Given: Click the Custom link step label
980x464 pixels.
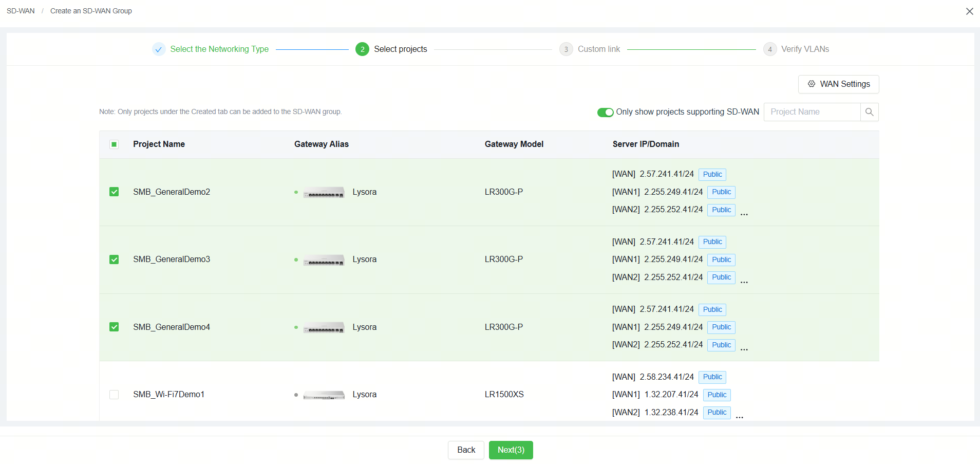Looking at the screenshot, I should 599,49.
